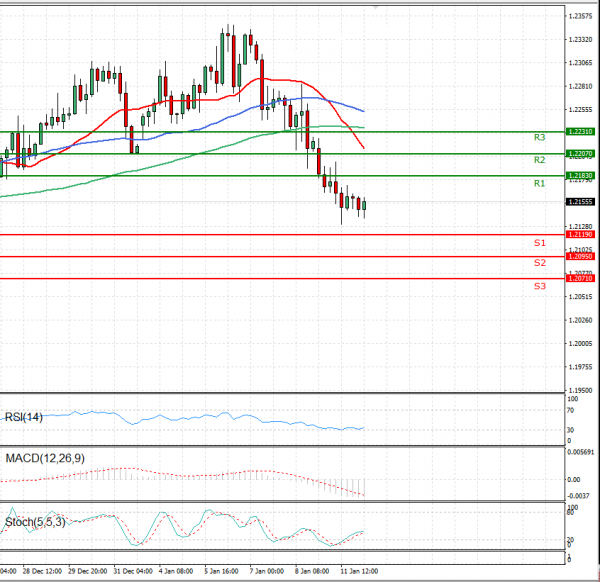Click the -0.0037 MACD scale value

pyautogui.click(x=578, y=496)
